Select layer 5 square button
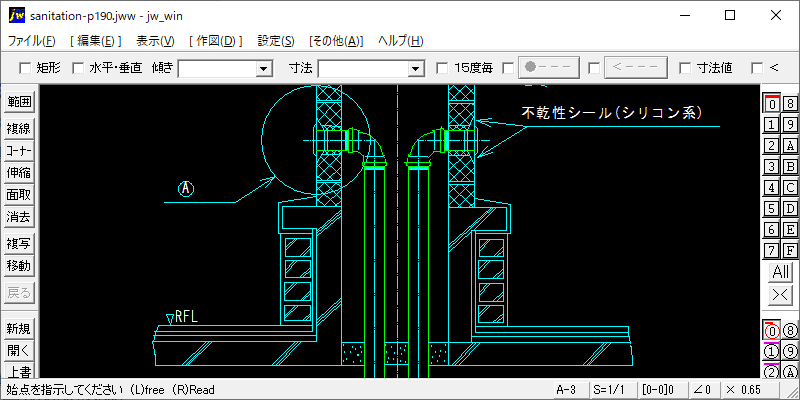Viewport: 800px width, 400px height. coord(772,209)
